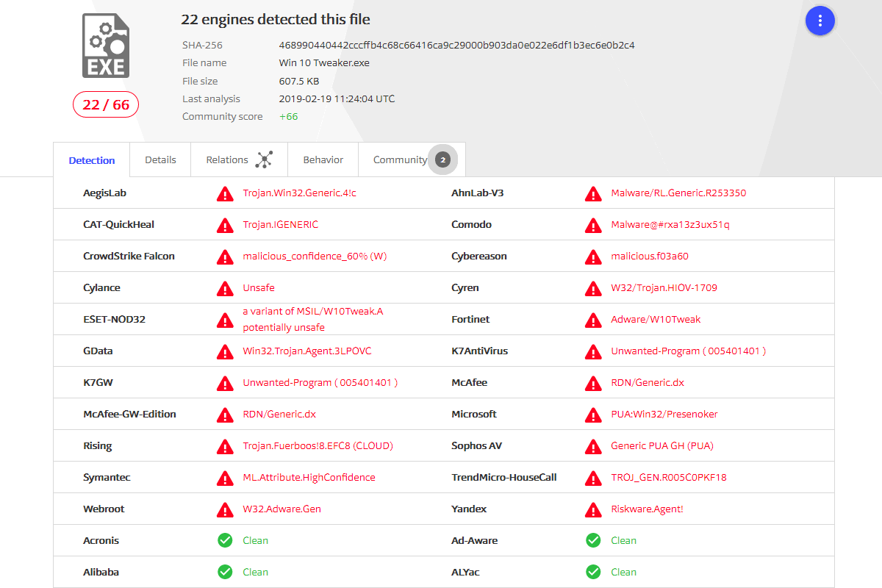Viewport: 882px width, 588px height.
Task: Click the last analysis date value
Action: 337,98
